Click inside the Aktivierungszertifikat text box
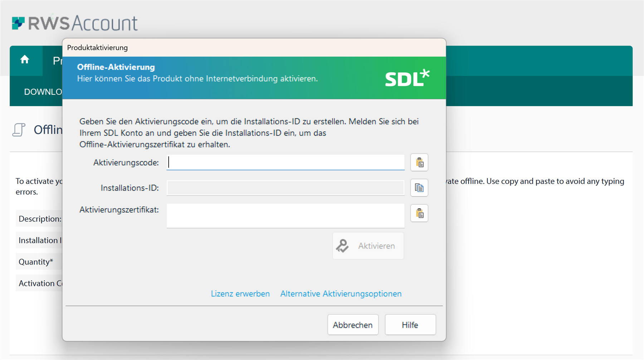Viewport: 644px width, 360px height. (284, 215)
